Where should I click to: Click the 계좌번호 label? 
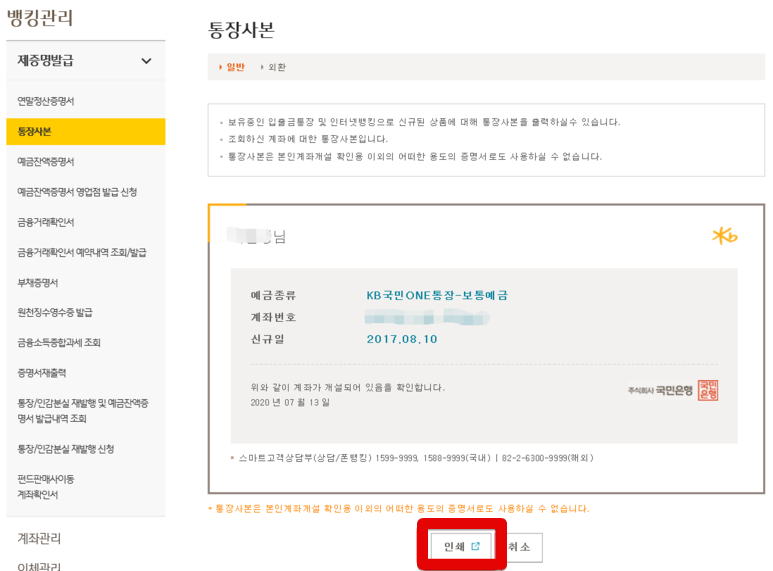[273, 318]
